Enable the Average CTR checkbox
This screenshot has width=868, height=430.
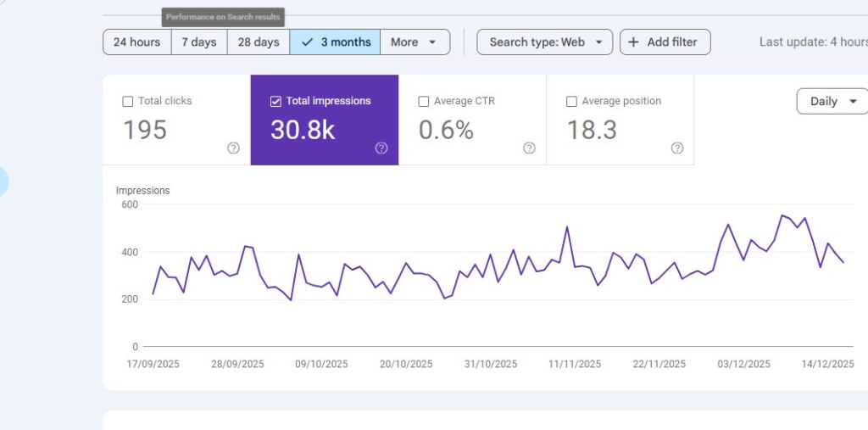(x=424, y=102)
